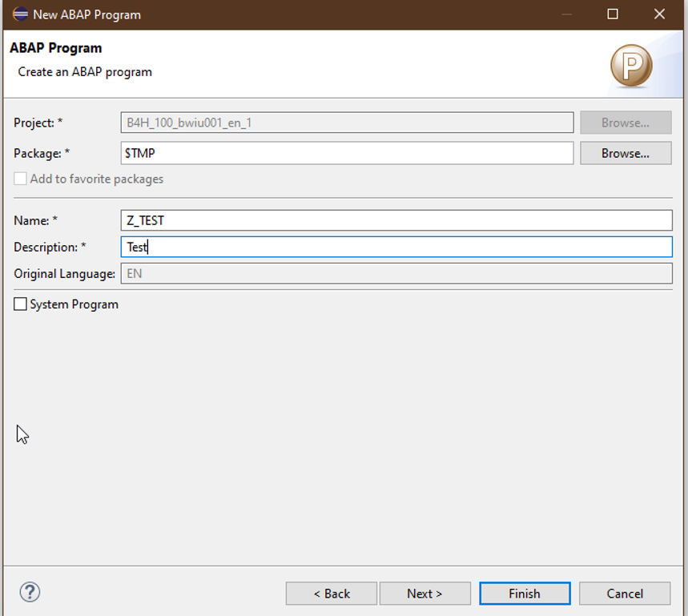Click the Original Language label

pos(65,274)
